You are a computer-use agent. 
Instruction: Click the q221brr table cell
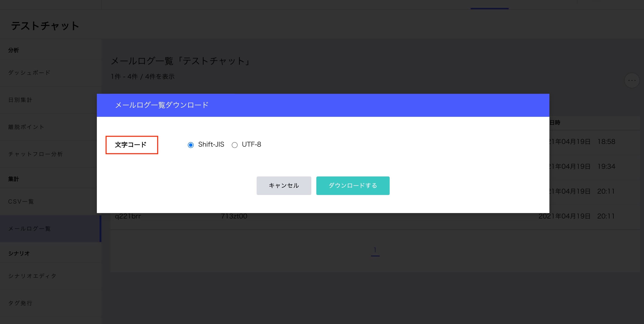[x=128, y=216]
